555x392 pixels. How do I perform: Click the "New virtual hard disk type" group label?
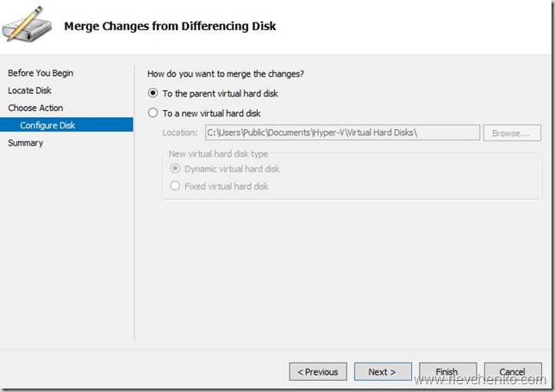tap(219, 153)
